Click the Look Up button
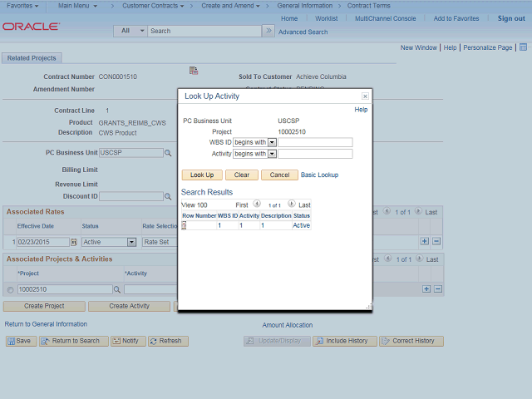Image resolution: width=532 pixels, height=399 pixels. [202, 175]
